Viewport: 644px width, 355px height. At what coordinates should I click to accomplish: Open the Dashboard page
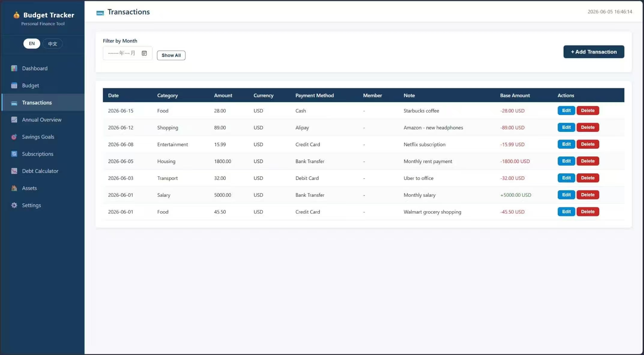pyautogui.click(x=43, y=68)
